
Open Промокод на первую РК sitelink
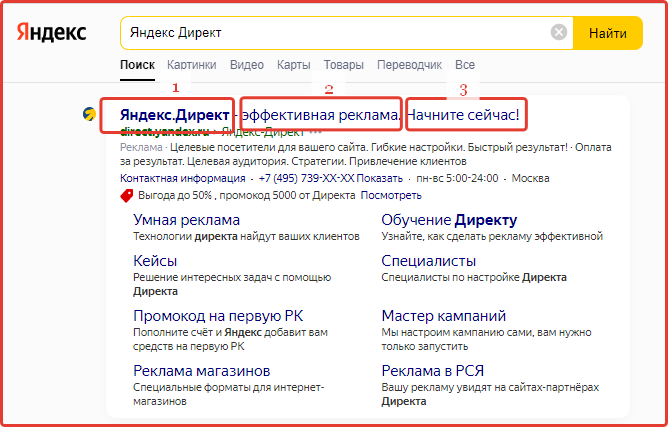[x=218, y=316]
